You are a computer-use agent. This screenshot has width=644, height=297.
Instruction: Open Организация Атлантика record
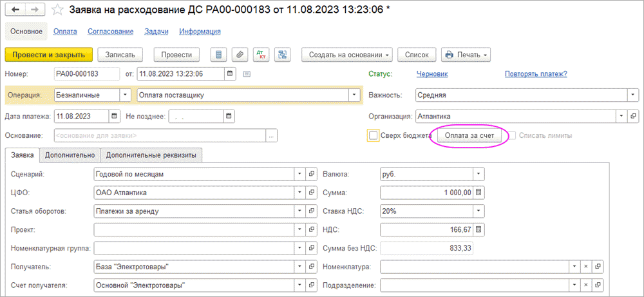pos(633,116)
